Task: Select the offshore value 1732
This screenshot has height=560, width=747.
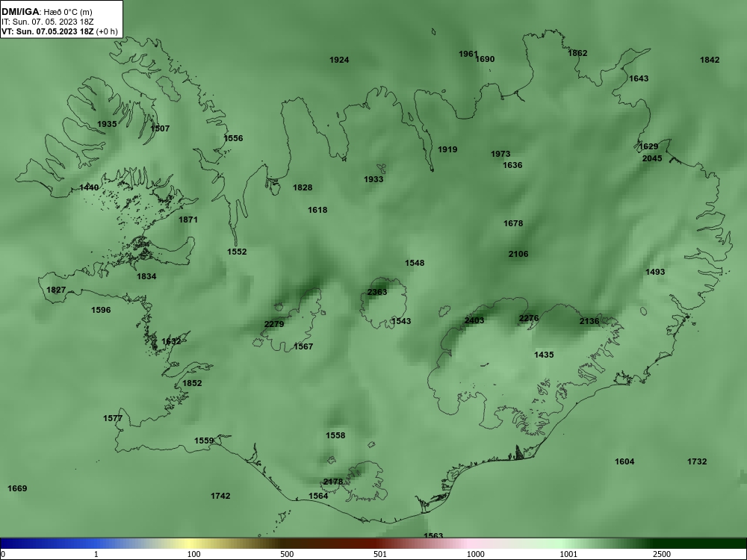Action: click(697, 462)
